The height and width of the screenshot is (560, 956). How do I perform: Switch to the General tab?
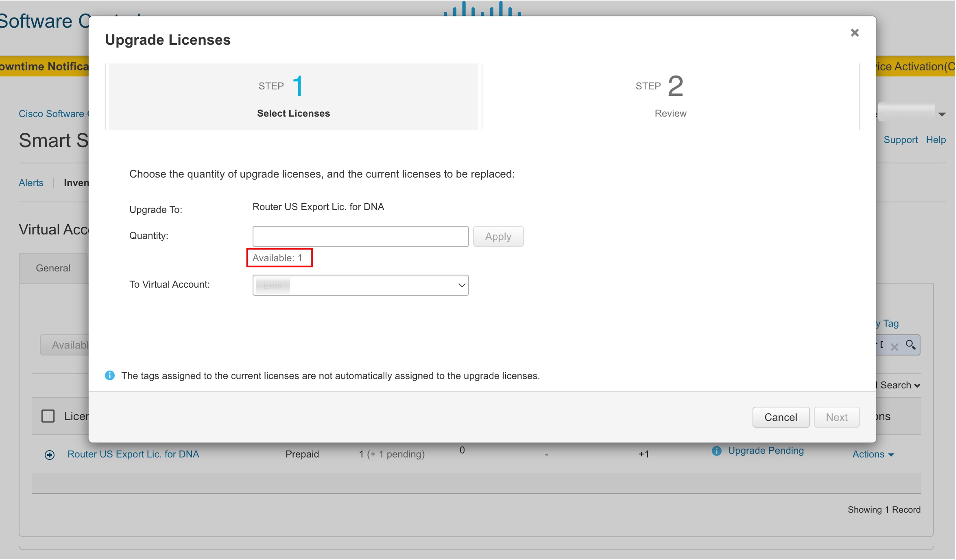[53, 268]
